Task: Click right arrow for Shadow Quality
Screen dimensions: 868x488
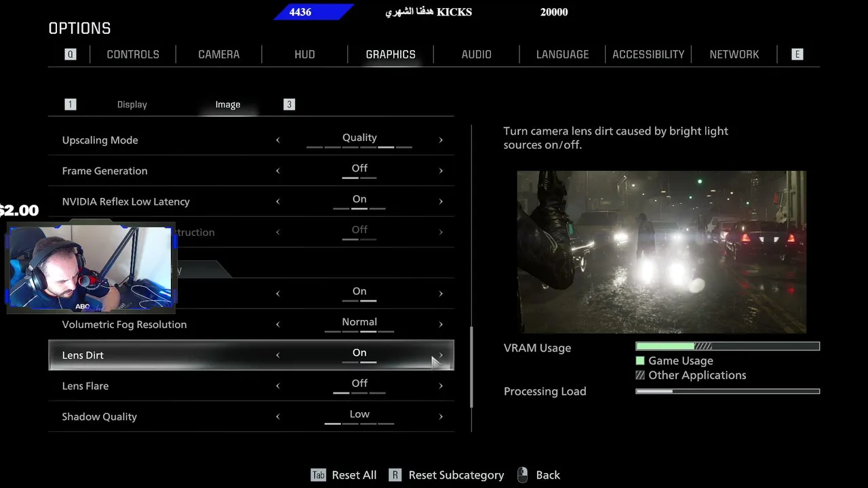Action: click(441, 416)
